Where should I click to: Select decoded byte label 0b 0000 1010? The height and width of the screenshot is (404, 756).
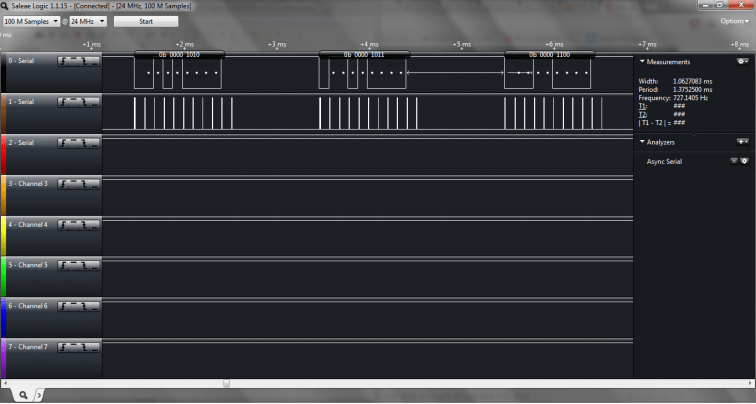point(179,54)
